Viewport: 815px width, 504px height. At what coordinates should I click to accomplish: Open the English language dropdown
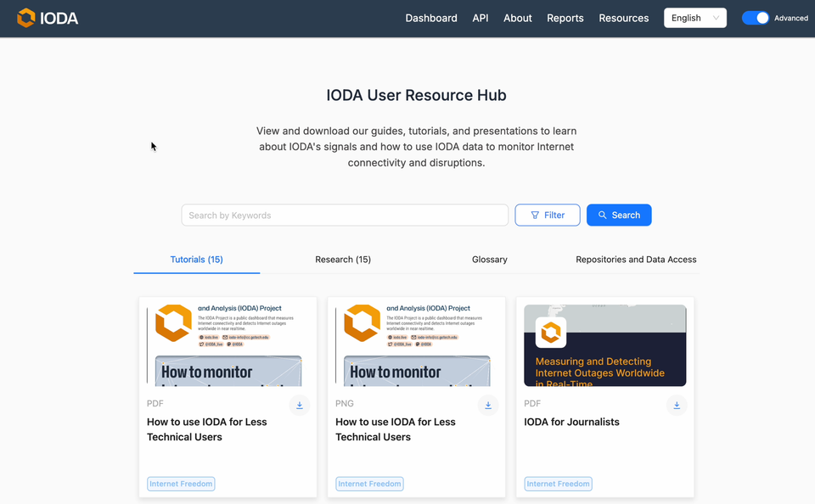point(694,17)
